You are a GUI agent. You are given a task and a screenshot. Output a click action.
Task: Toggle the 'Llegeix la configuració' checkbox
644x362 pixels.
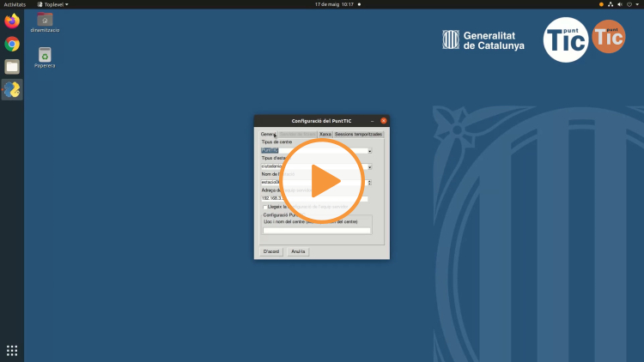coord(265,207)
